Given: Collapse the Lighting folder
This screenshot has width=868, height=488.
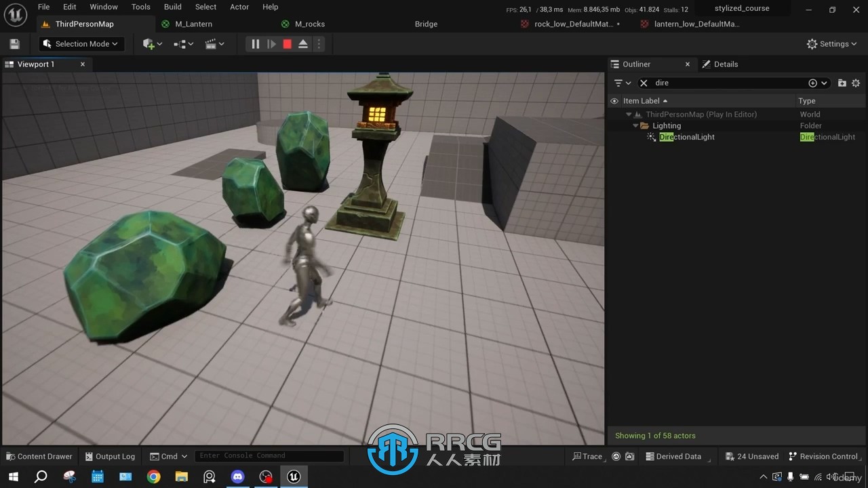Looking at the screenshot, I should point(635,126).
